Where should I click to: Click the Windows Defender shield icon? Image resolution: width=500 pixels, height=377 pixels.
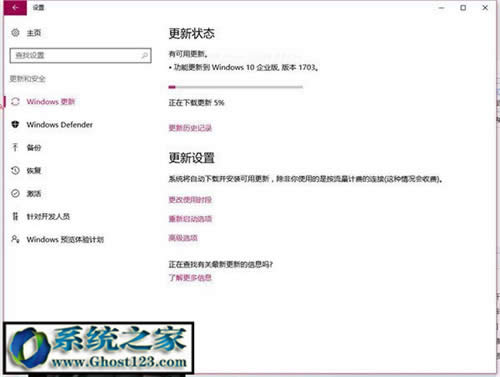pos(15,124)
